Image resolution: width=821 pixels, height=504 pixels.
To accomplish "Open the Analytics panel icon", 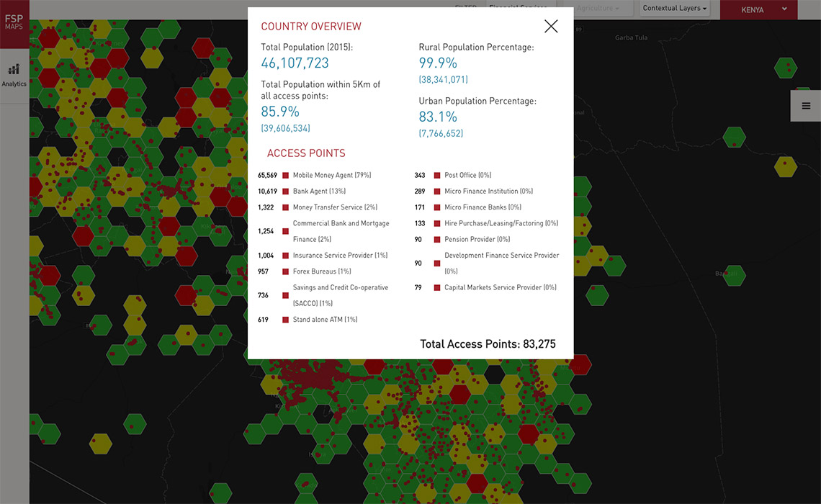I will (x=14, y=76).
